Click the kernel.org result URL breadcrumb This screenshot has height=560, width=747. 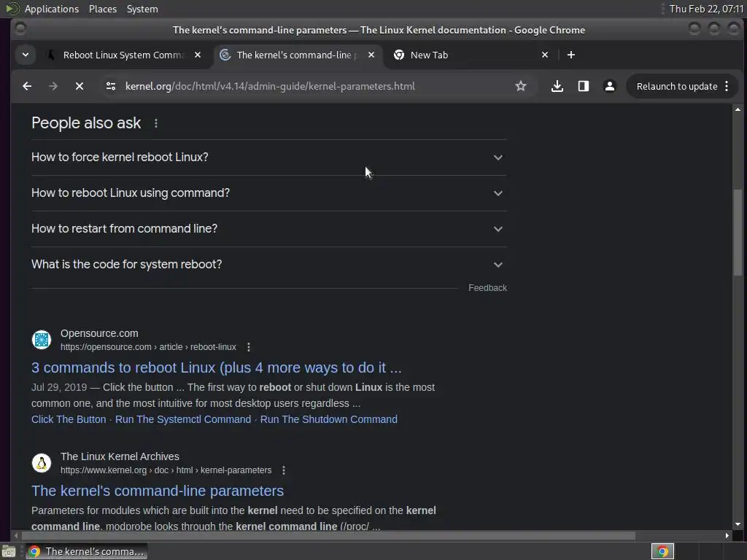166,470
